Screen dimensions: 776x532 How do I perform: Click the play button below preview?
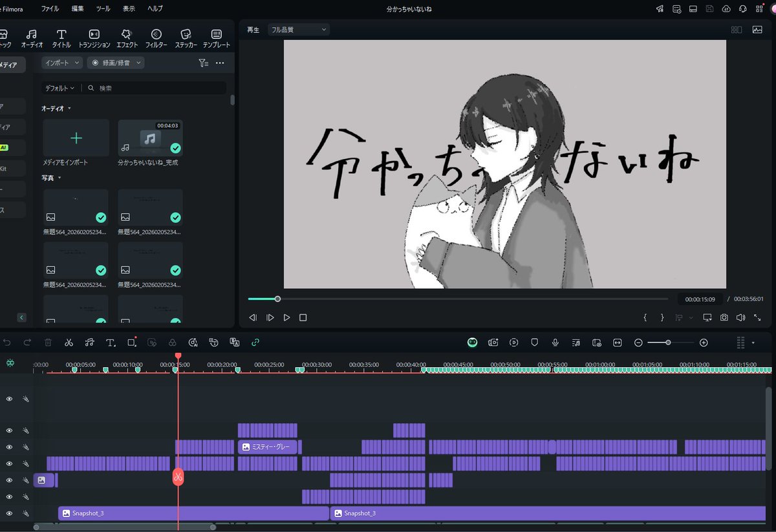coord(286,317)
